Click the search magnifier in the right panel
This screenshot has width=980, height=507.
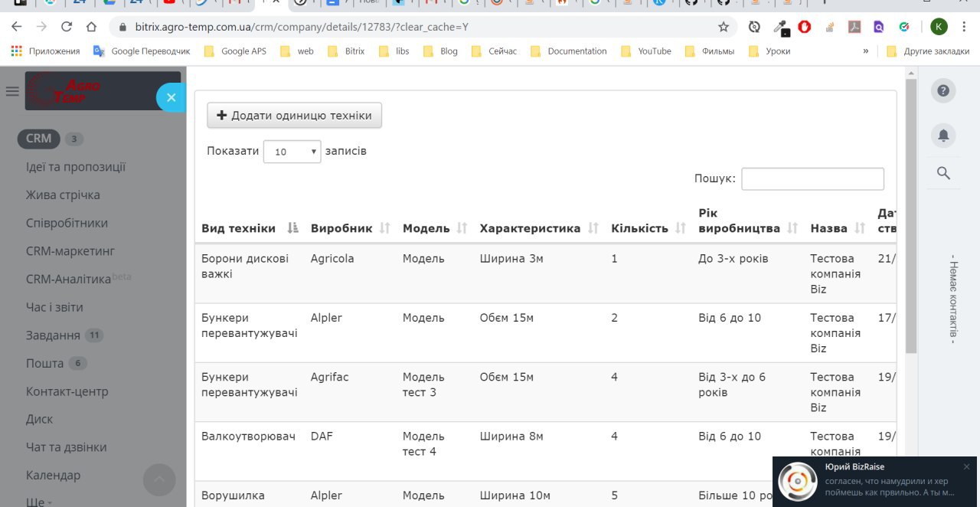click(x=943, y=173)
